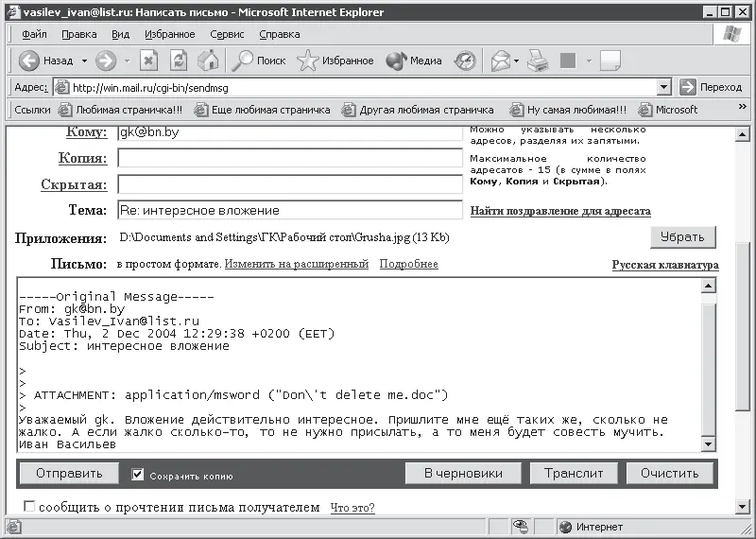
Task: Click the page icon in the address bar
Action: click(61, 87)
